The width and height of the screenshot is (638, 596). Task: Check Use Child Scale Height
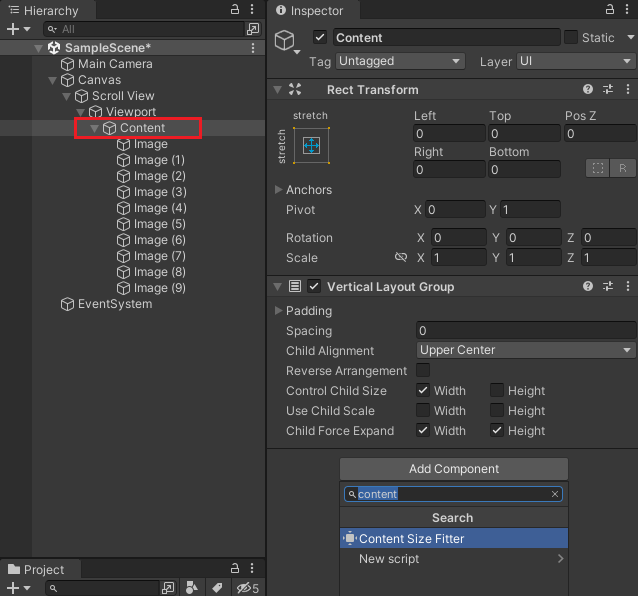pyautogui.click(x=497, y=410)
